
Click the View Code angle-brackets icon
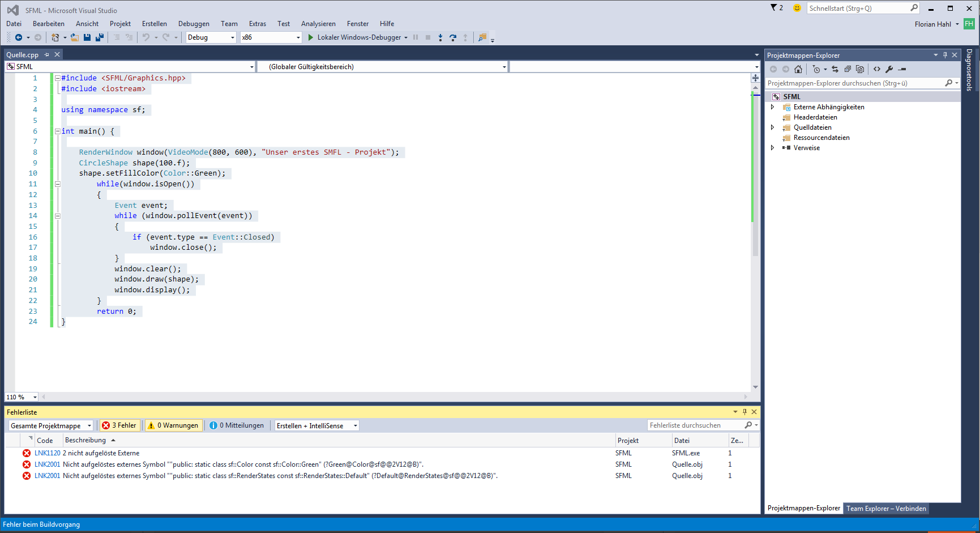[877, 69]
